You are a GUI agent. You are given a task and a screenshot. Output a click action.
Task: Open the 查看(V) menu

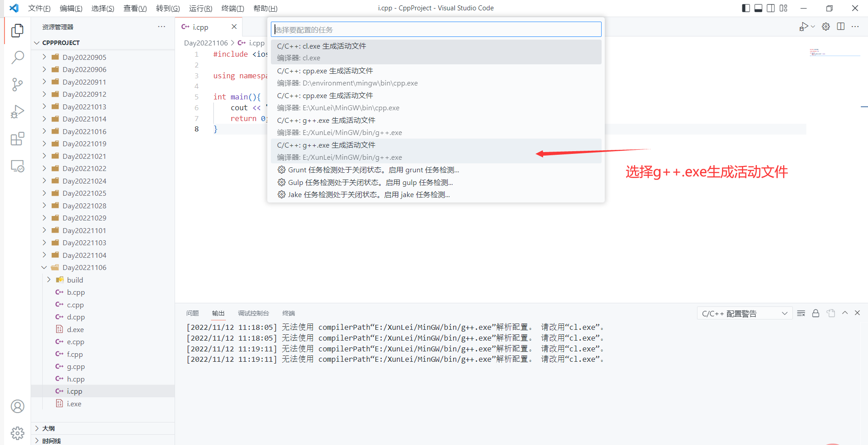click(x=135, y=8)
